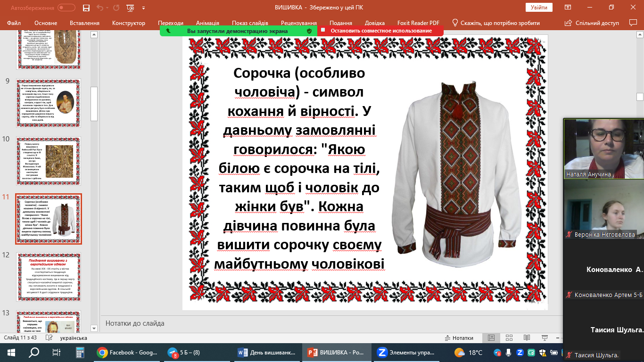Switch to Slide Sorter view icon
Screen dimensions: 644x362
tap(509, 338)
